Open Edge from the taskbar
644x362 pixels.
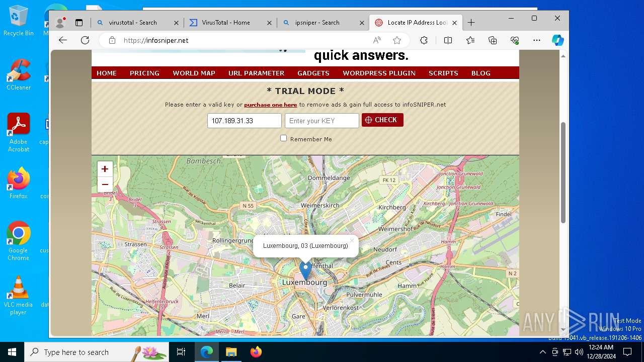click(207, 352)
